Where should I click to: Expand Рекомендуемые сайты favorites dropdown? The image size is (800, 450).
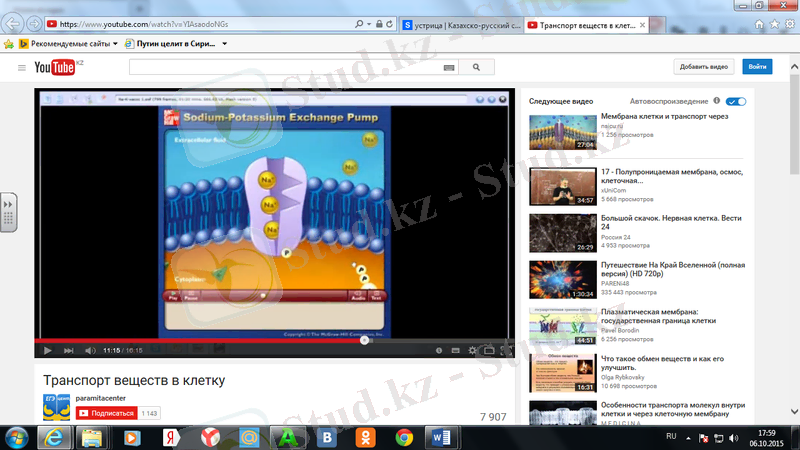[115, 44]
